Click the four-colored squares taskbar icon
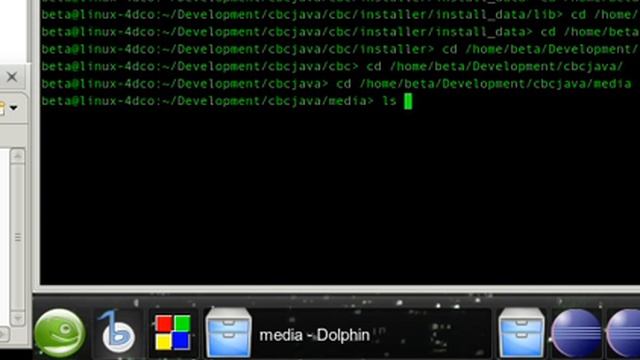Screen dimensions: 640x360 tap(173, 332)
